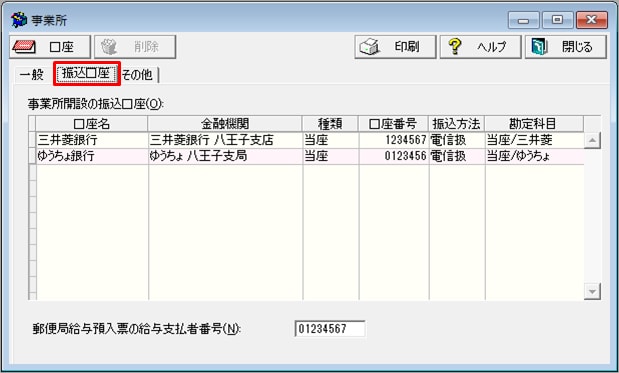Open the その他 tab
Screen dimensions: 619x373
tap(138, 75)
